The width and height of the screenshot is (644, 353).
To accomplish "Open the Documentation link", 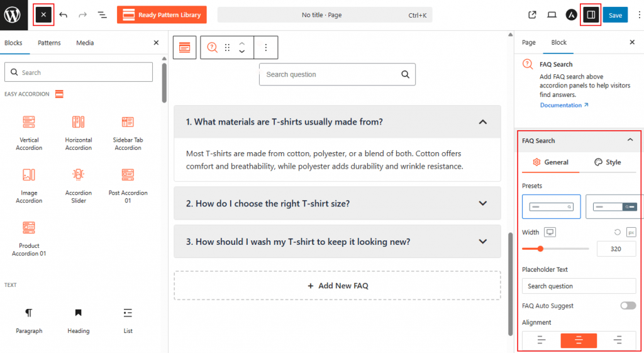I will [563, 105].
